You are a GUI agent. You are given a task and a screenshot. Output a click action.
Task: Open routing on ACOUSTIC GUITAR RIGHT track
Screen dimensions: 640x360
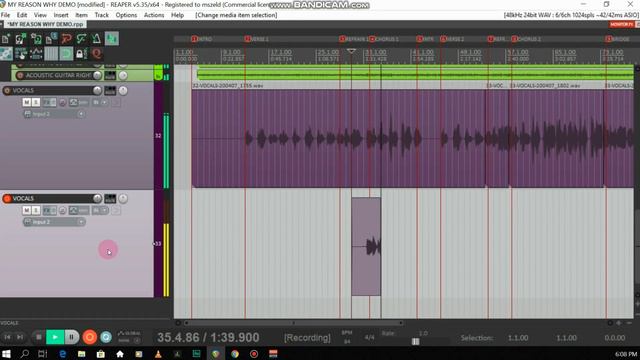click(x=110, y=75)
